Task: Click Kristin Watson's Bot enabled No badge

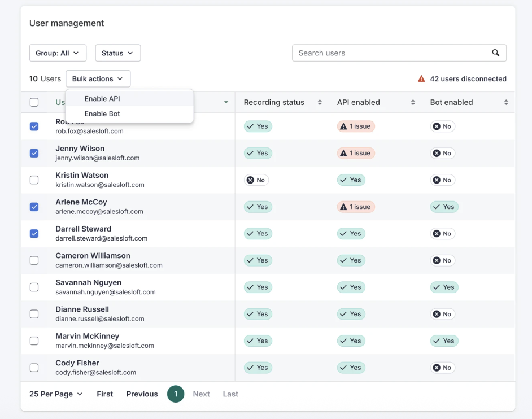Action: coord(442,180)
